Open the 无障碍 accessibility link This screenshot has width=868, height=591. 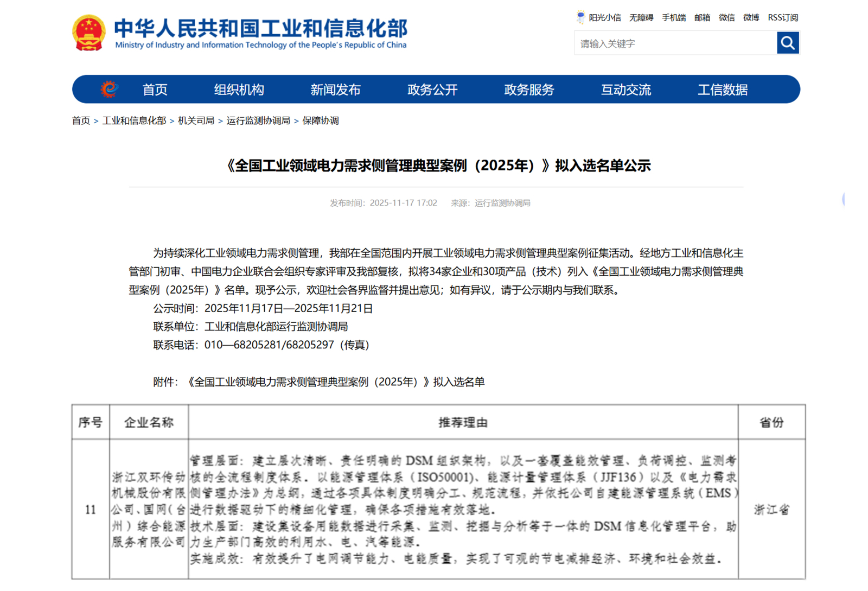[641, 17]
